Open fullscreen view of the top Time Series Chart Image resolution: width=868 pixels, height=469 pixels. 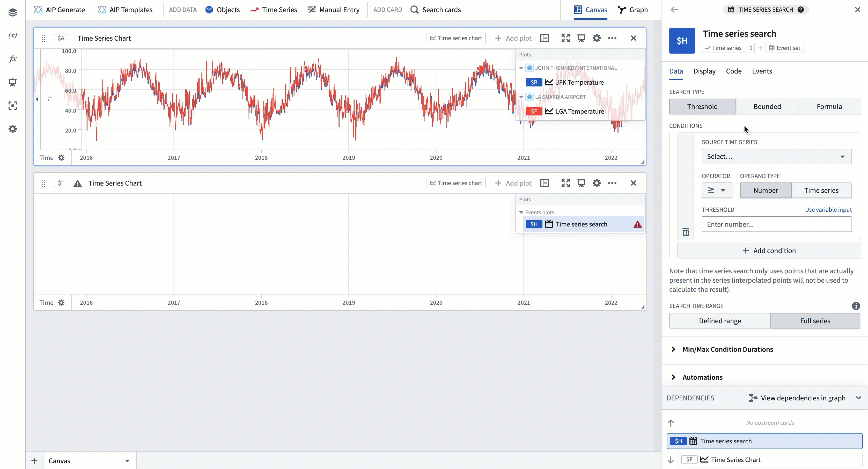tap(565, 38)
